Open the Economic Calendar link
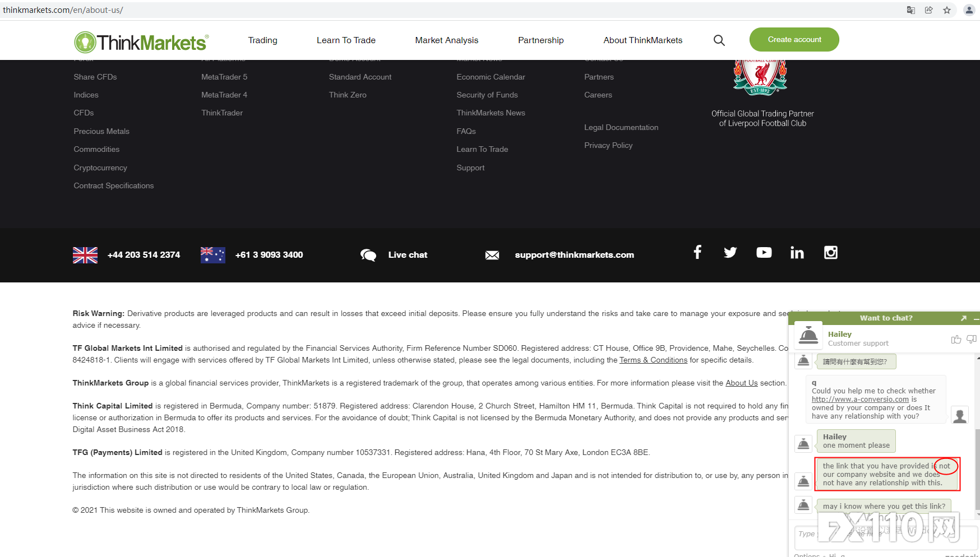980x557 pixels. 491,77
